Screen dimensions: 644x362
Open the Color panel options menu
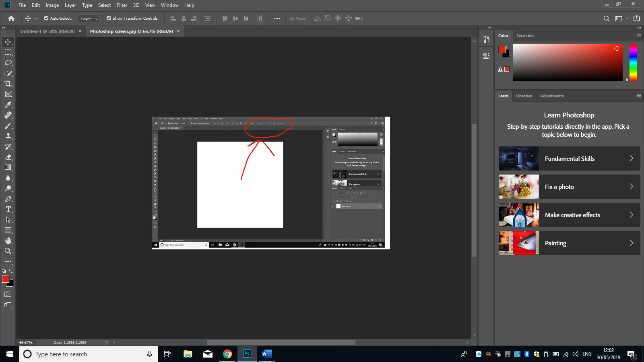pyautogui.click(x=639, y=36)
